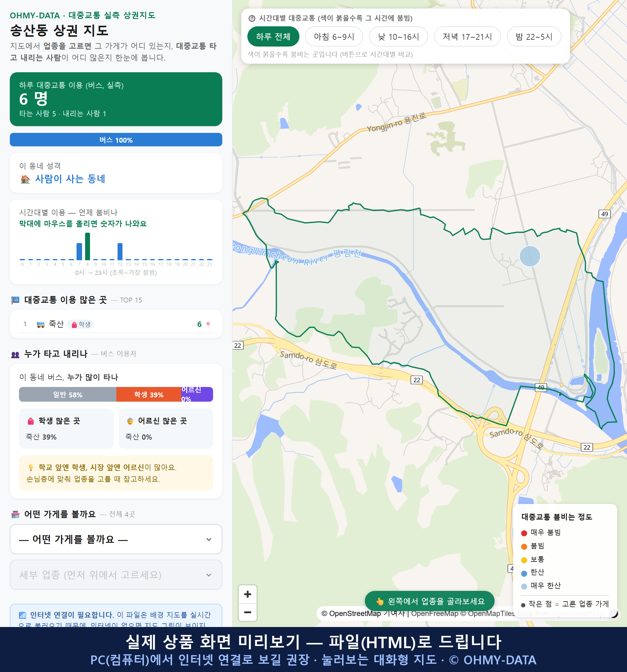Toggle the map attribution info icon

[614, 613]
